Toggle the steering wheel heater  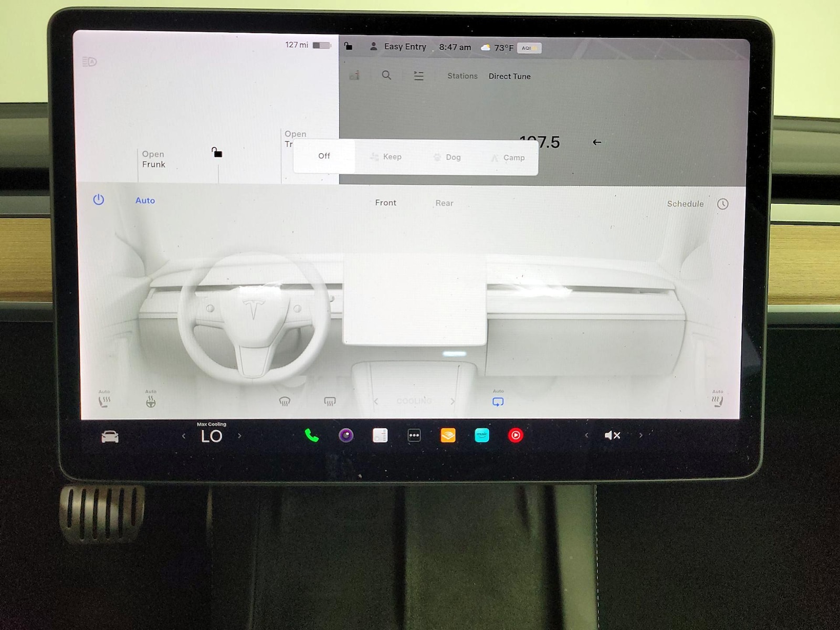151,402
